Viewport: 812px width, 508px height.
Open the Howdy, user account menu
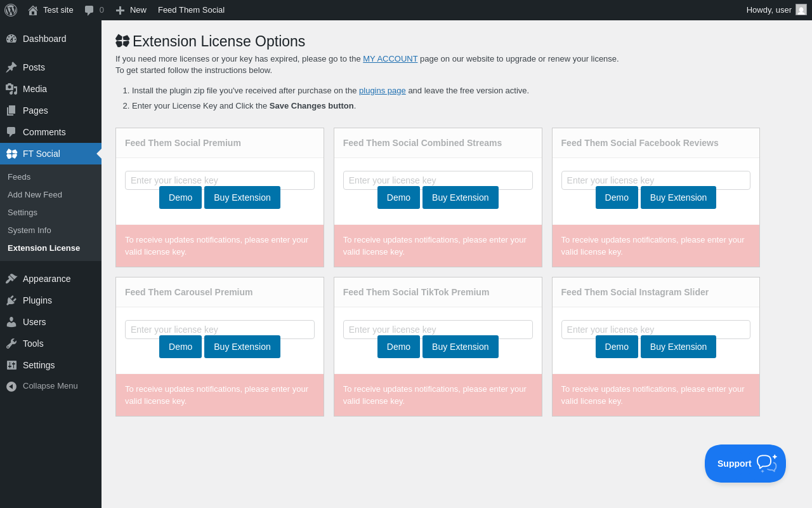pos(776,10)
